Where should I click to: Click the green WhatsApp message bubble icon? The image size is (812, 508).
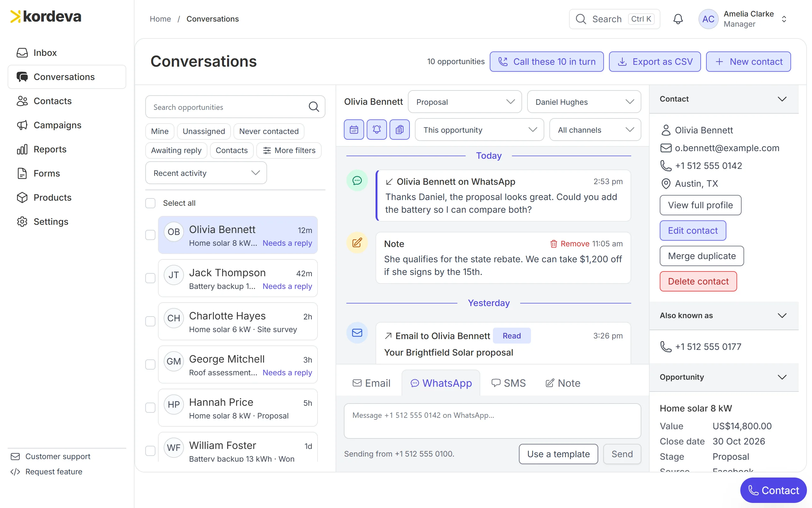click(357, 180)
